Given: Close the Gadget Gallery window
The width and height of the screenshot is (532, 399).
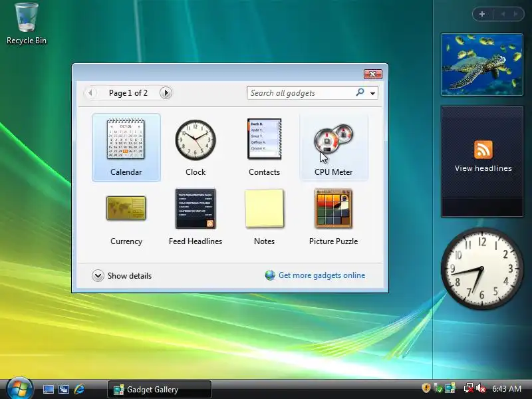Looking at the screenshot, I should point(372,74).
